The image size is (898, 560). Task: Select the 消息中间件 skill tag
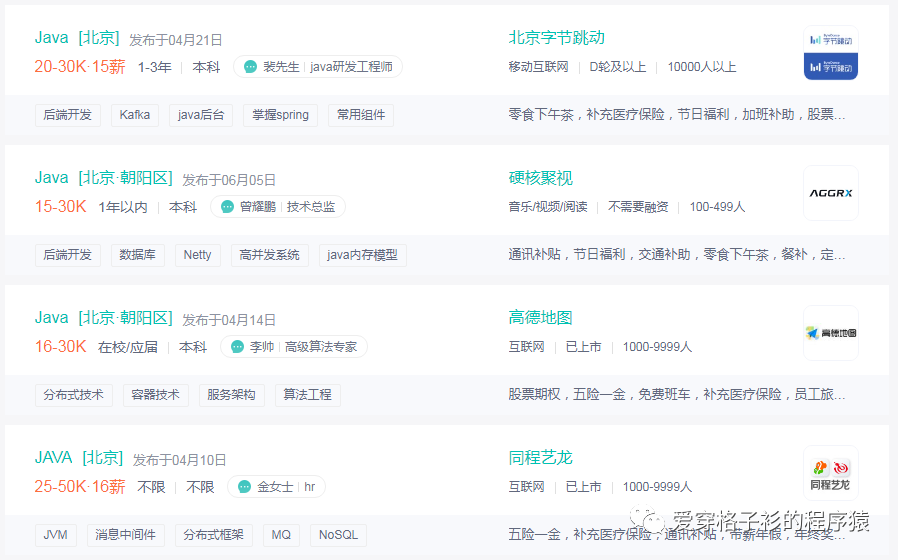point(125,535)
